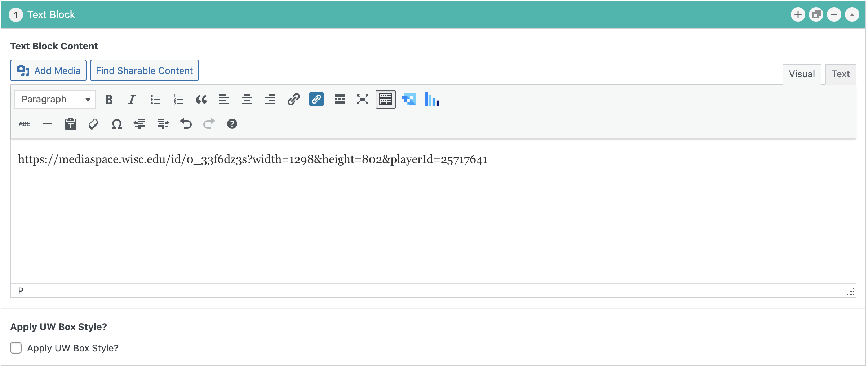Image resolution: width=868 pixels, height=368 pixels.
Task: Increase paragraph indent
Action: point(163,124)
